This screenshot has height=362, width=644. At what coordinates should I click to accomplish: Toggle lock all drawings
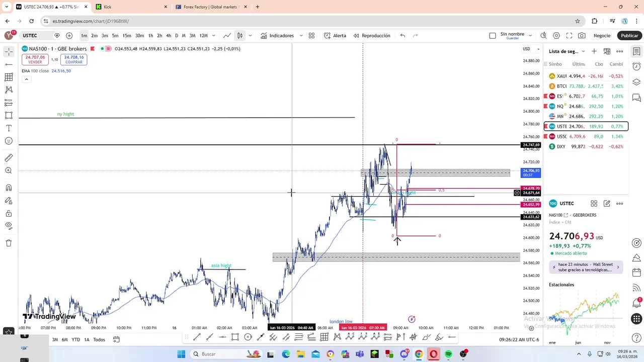coord(9,213)
